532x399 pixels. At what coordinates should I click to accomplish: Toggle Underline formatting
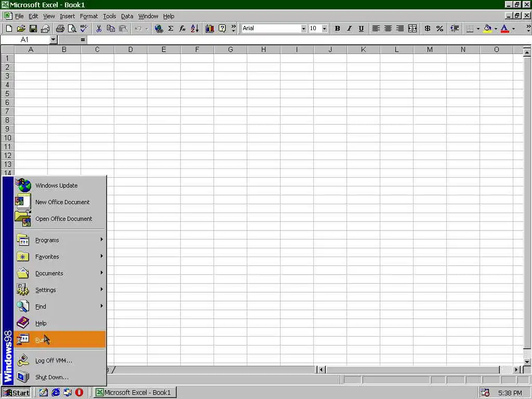[362, 29]
